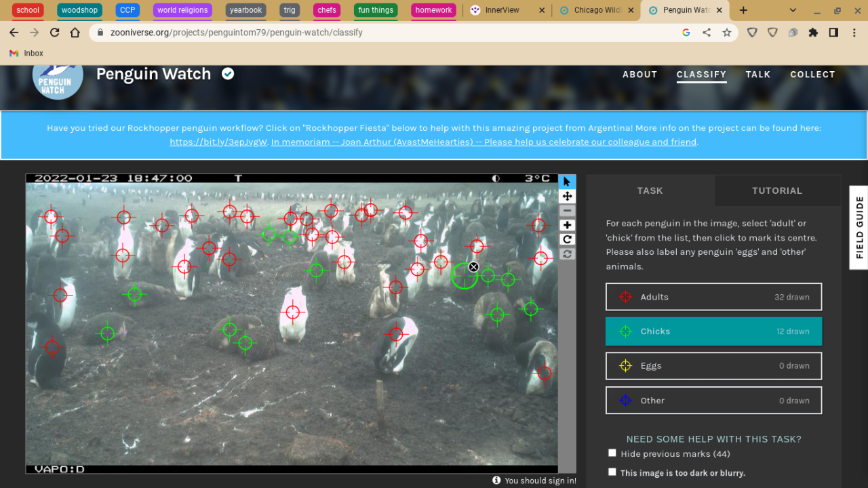868x488 pixels.
Task: Go back to the previous page
Action: point(14,33)
